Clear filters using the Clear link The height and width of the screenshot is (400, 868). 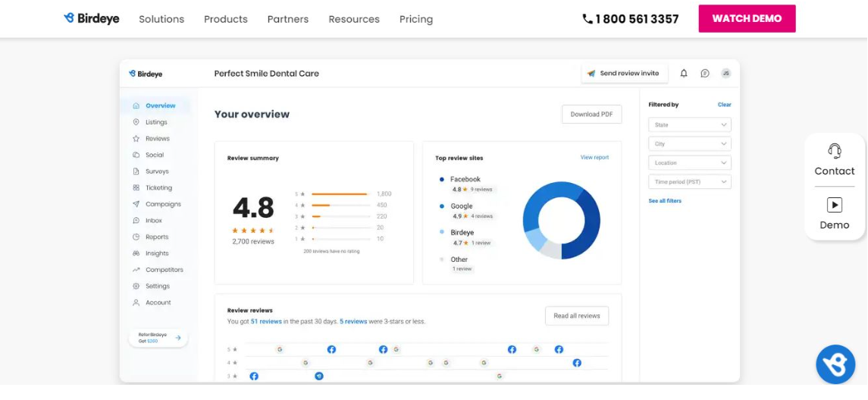pos(725,105)
